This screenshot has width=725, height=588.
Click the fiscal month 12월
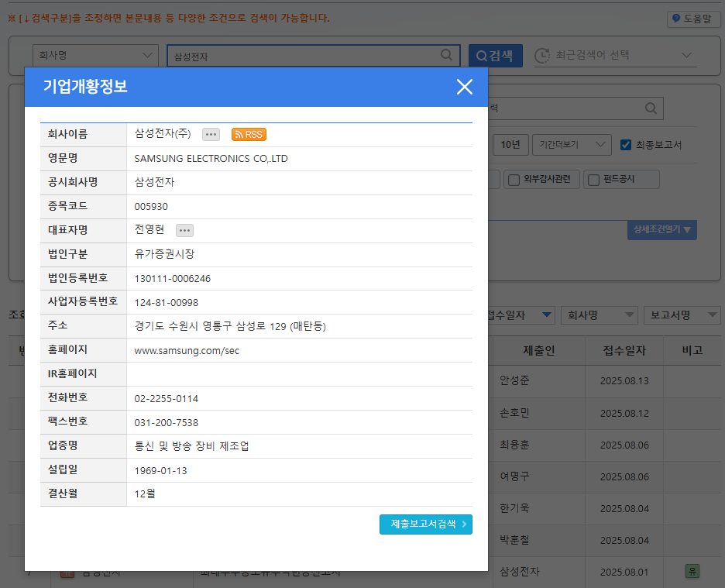(145, 493)
